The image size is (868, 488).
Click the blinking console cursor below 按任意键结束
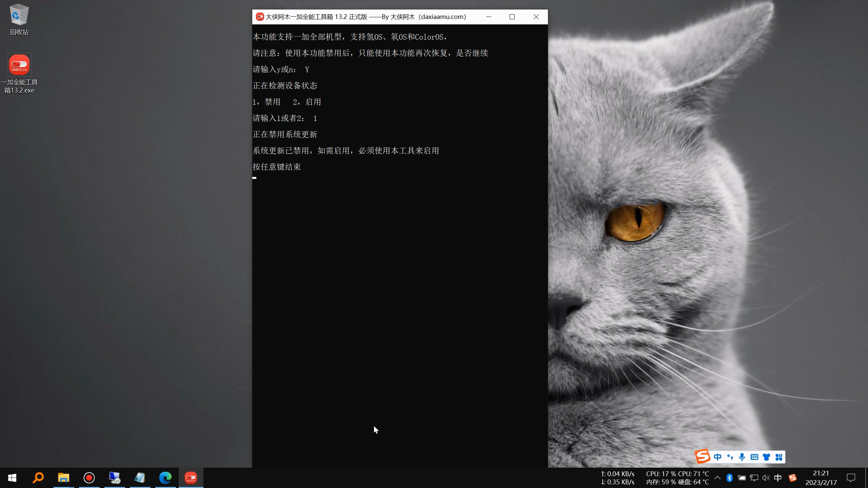click(254, 178)
